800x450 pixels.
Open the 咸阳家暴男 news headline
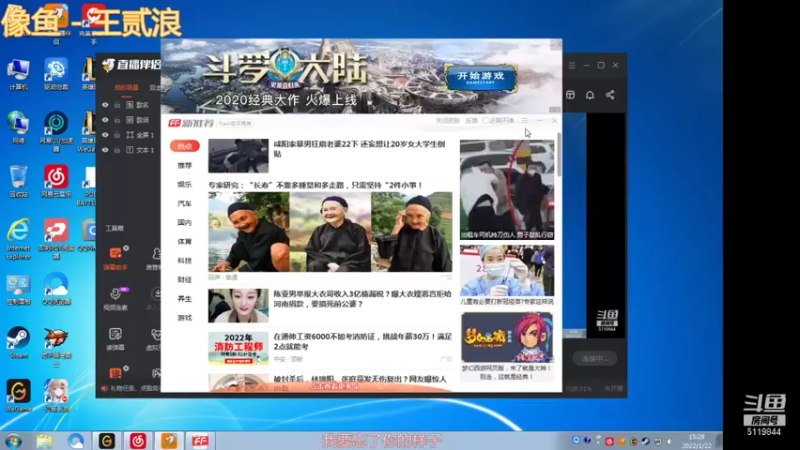[359, 149]
